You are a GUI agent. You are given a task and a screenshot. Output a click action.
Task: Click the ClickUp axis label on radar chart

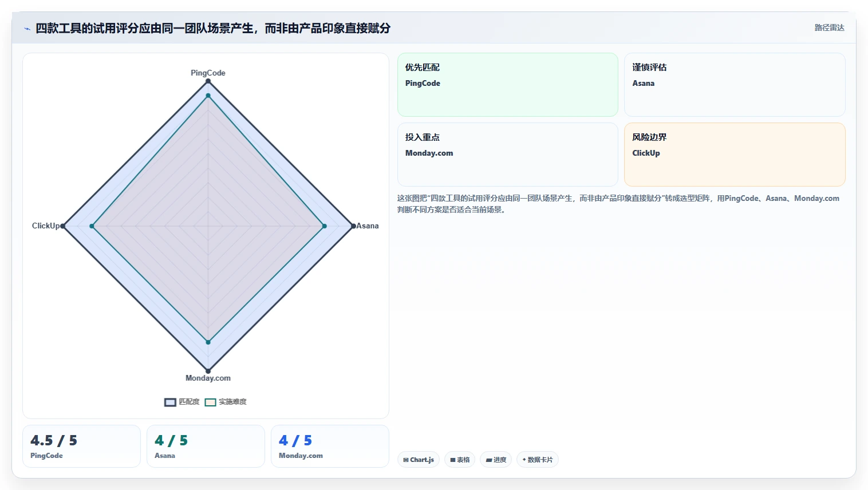[x=46, y=226]
